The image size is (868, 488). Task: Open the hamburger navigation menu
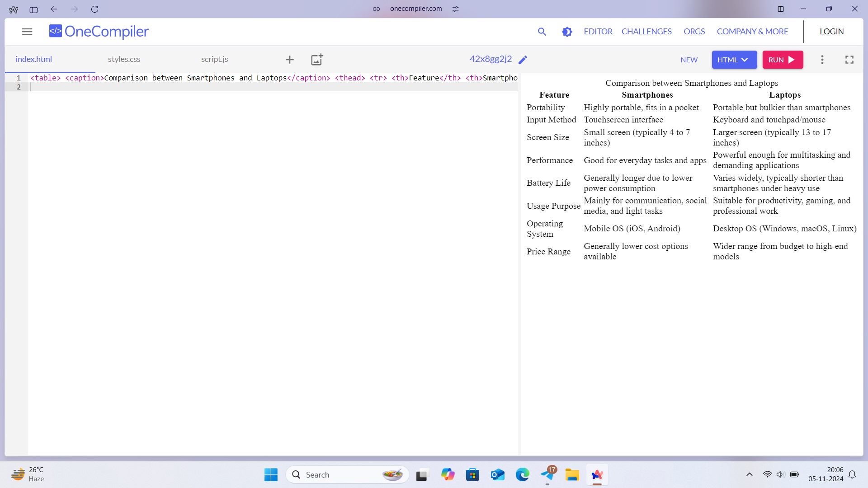pyautogui.click(x=27, y=32)
